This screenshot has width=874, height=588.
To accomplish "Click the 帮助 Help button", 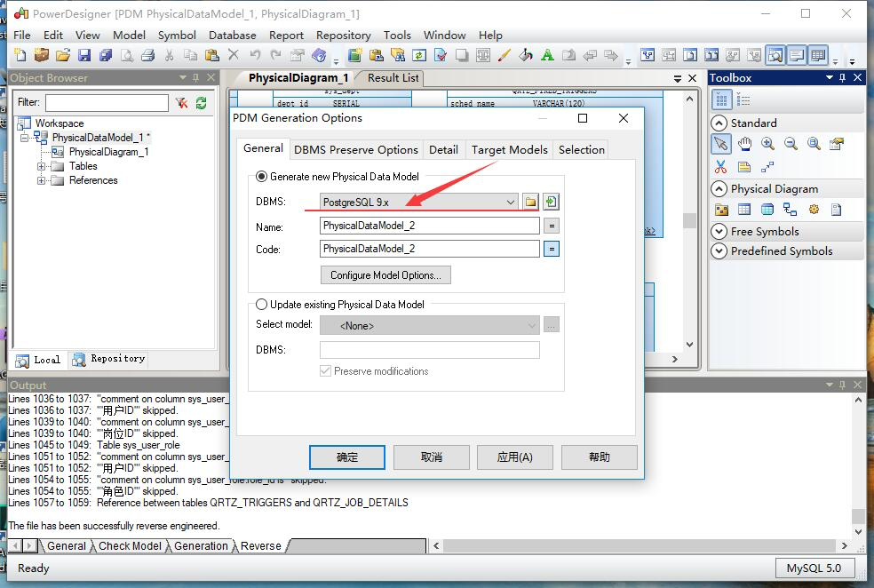I will 600,457.
